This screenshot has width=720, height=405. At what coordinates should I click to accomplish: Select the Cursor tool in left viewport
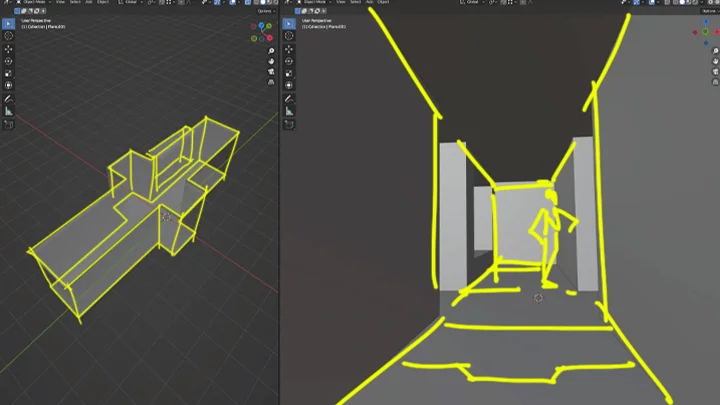pos(8,36)
